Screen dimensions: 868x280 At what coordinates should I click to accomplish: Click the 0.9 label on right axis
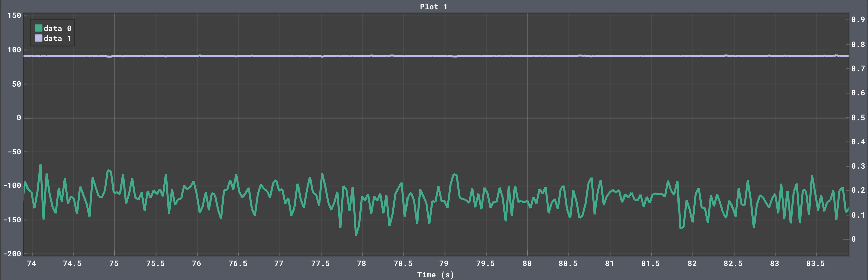(x=858, y=19)
